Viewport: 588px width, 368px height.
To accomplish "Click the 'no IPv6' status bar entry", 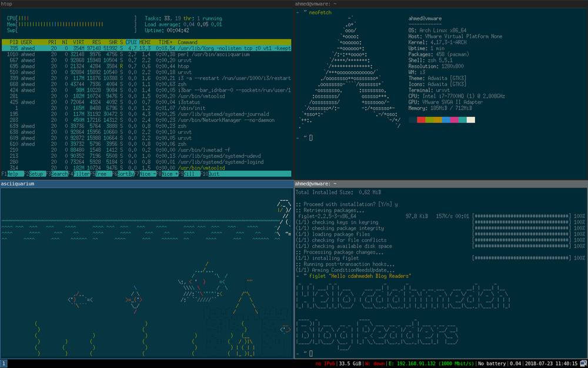I will tap(326, 363).
